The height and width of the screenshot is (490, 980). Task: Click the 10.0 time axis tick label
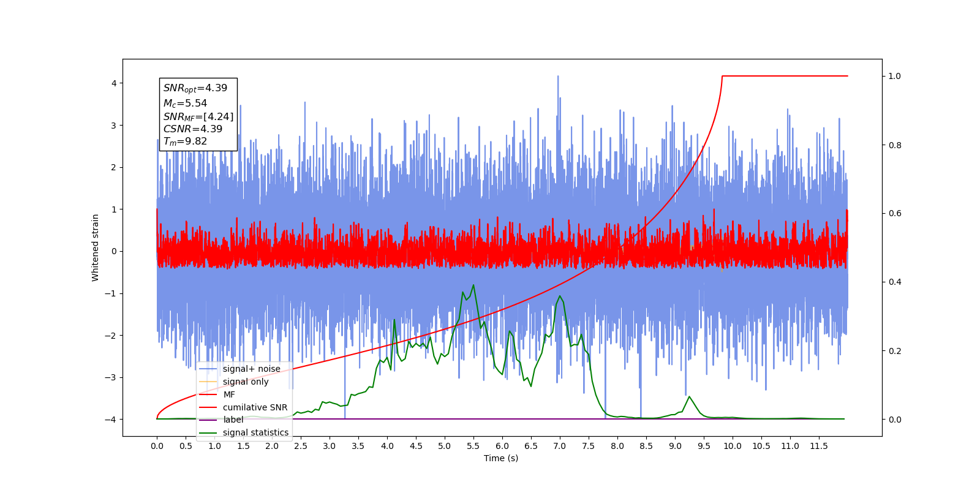(733, 446)
